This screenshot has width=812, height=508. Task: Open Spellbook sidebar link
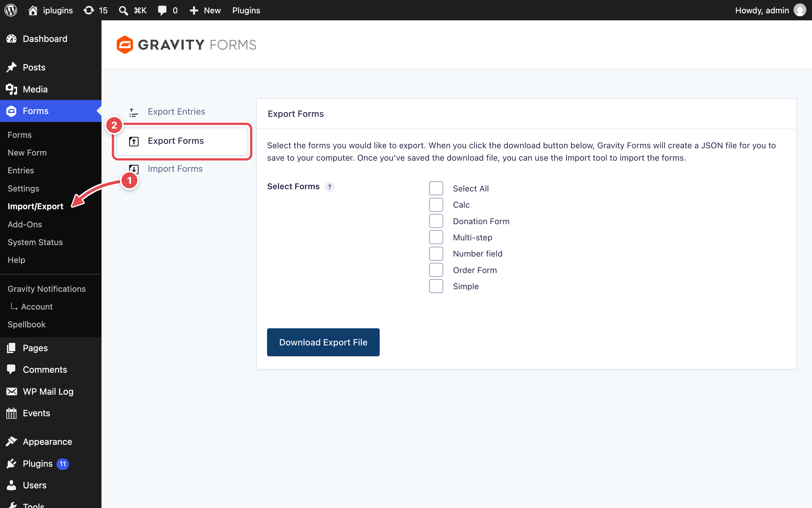(x=27, y=324)
